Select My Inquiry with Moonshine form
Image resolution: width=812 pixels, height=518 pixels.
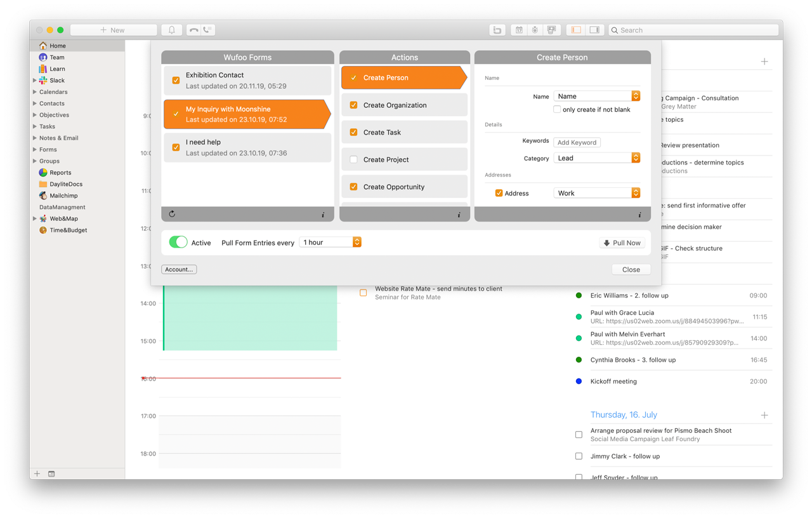247,114
